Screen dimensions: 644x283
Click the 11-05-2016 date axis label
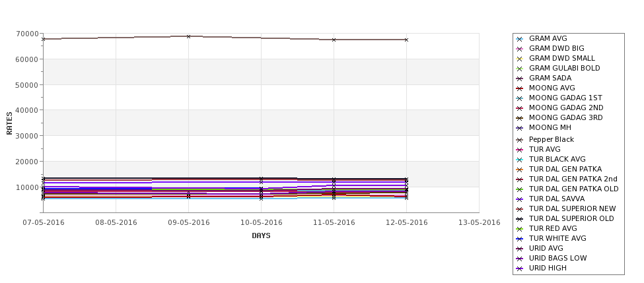[x=334, y=222]
